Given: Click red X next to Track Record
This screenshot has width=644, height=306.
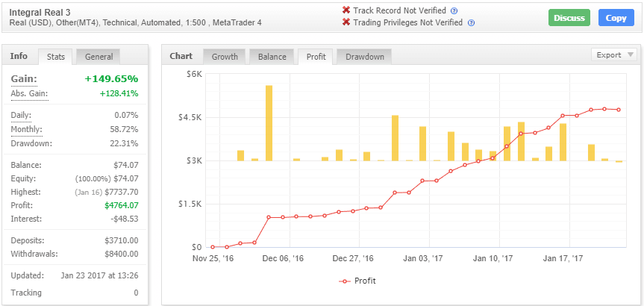Looking at the screenshot, I should pyautogui.click(x=346, y=10).
